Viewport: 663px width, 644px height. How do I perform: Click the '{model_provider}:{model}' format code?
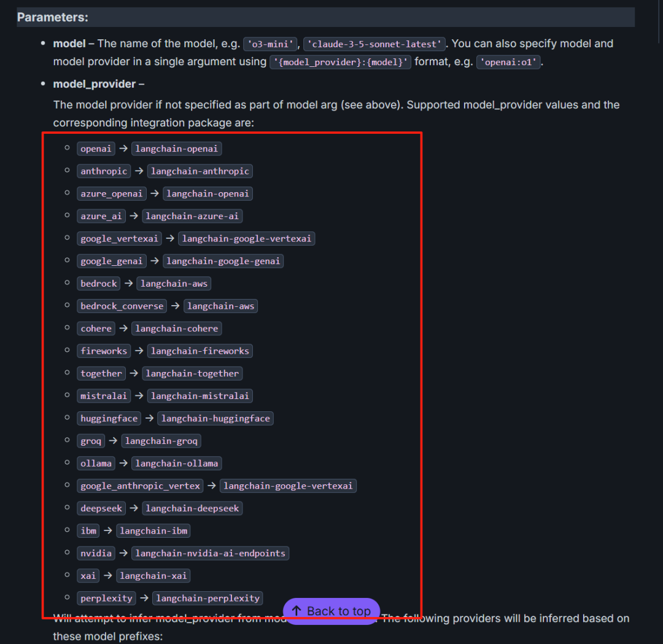(341, 63)
